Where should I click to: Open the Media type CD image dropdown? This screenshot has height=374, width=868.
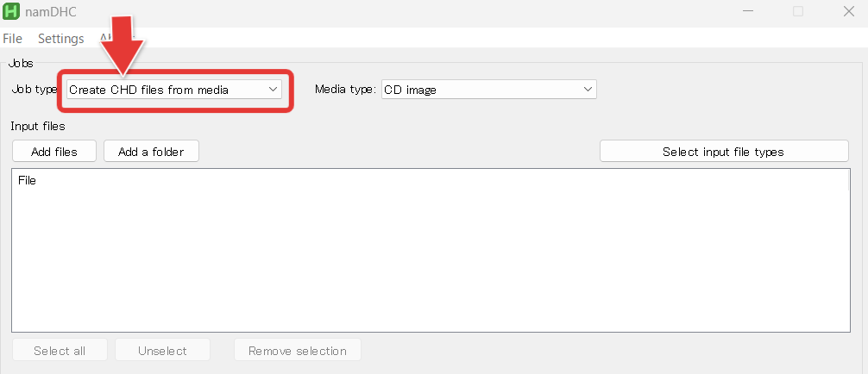click(x=489, y=90)
